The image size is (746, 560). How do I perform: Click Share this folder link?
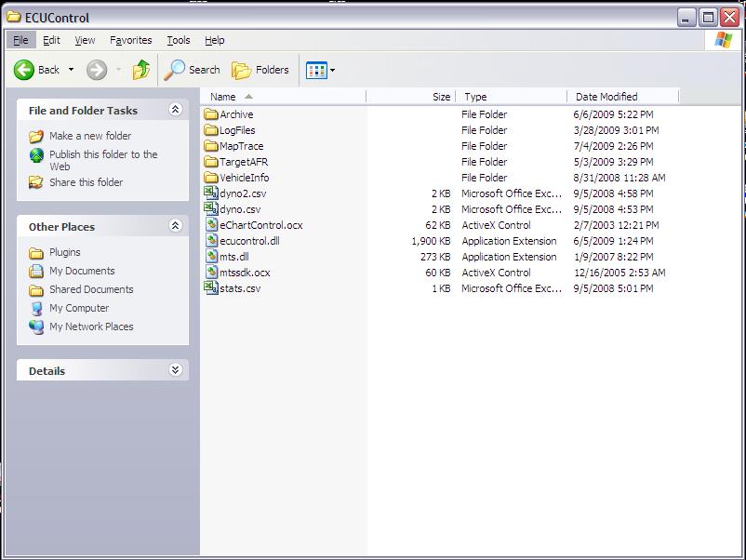click(86, 182)
